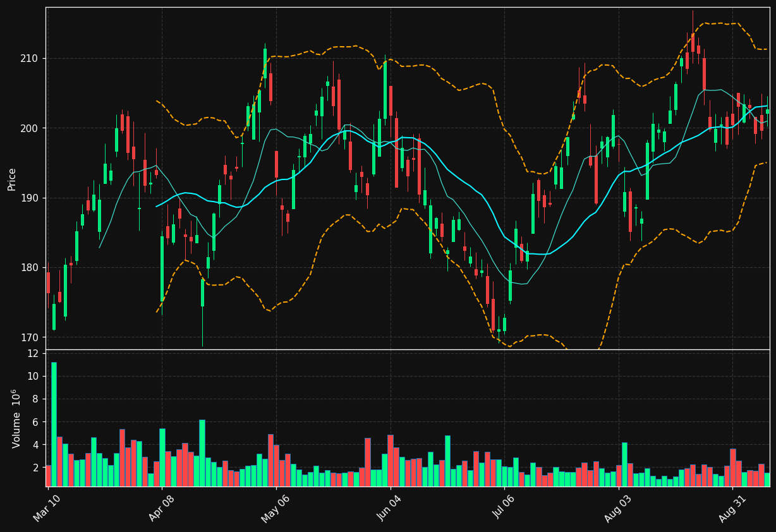Image resolution: width=776 pixels, height=532 pixels.
Task: Click the 'Apr 08' date label
Action: [x=161, y=508]
